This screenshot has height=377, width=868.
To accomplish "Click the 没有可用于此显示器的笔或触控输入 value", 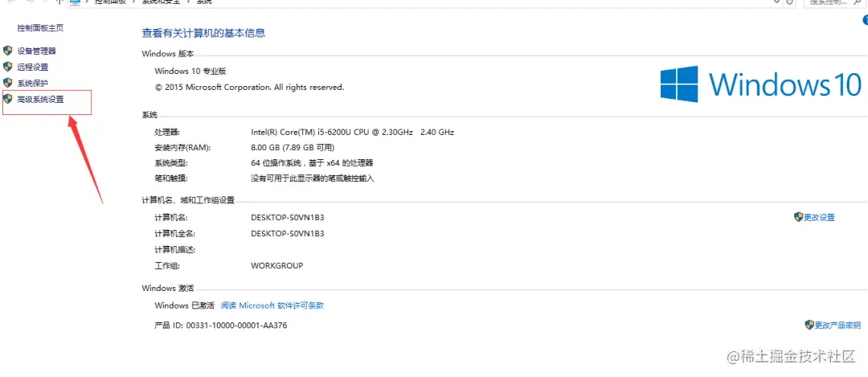I will (x=313, y=178).
